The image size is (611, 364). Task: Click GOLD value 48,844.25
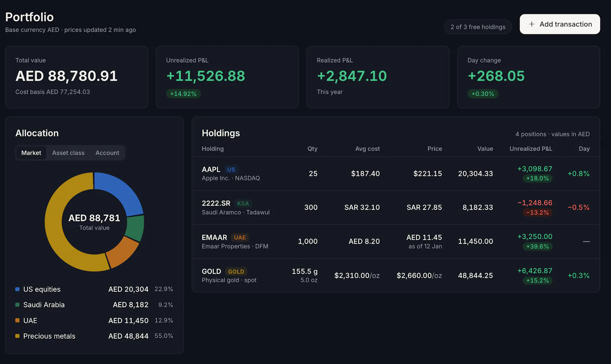[475, 275]
